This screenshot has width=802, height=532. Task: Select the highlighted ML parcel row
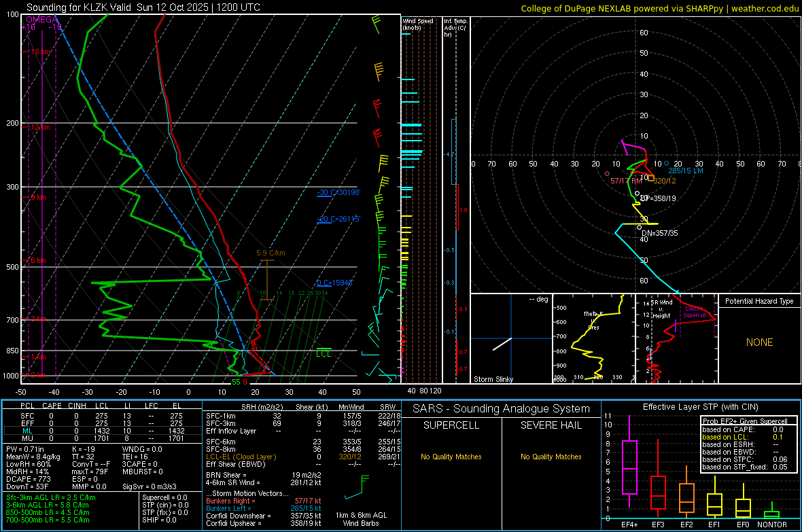(x=103, y=431)
